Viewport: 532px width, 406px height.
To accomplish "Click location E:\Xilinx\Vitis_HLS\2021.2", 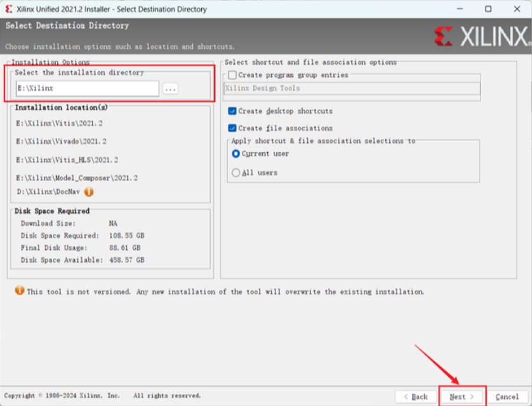I will [x=67, y=160].
